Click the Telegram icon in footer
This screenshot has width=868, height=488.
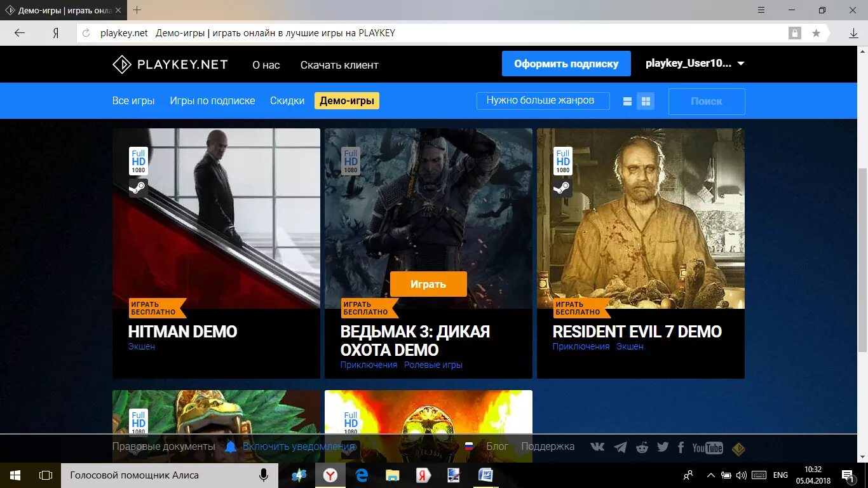tap(620, 447)
